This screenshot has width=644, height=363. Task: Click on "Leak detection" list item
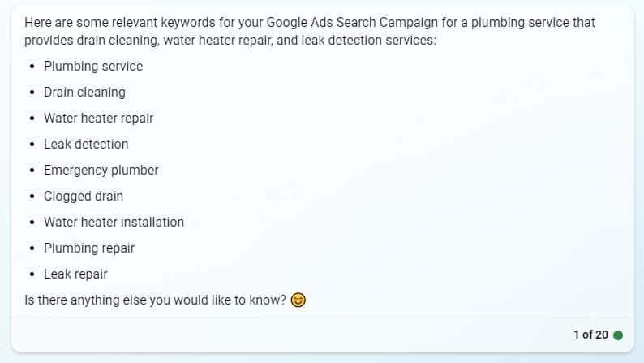tap(86, 145)
